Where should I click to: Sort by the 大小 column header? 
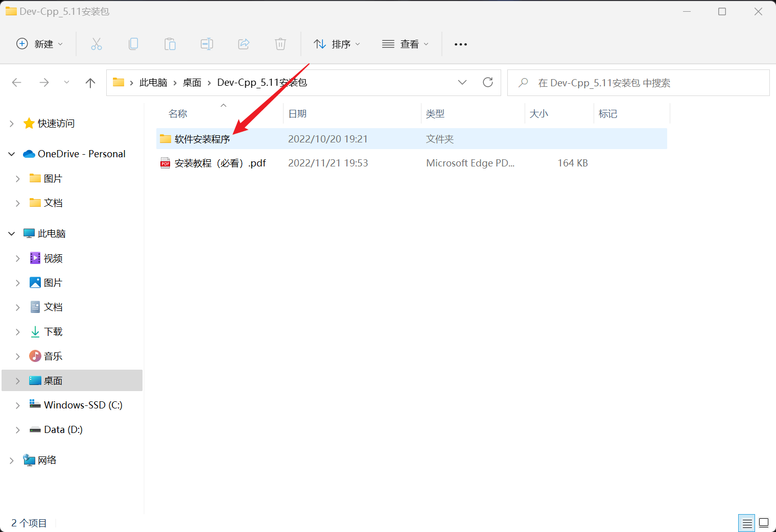539,113
